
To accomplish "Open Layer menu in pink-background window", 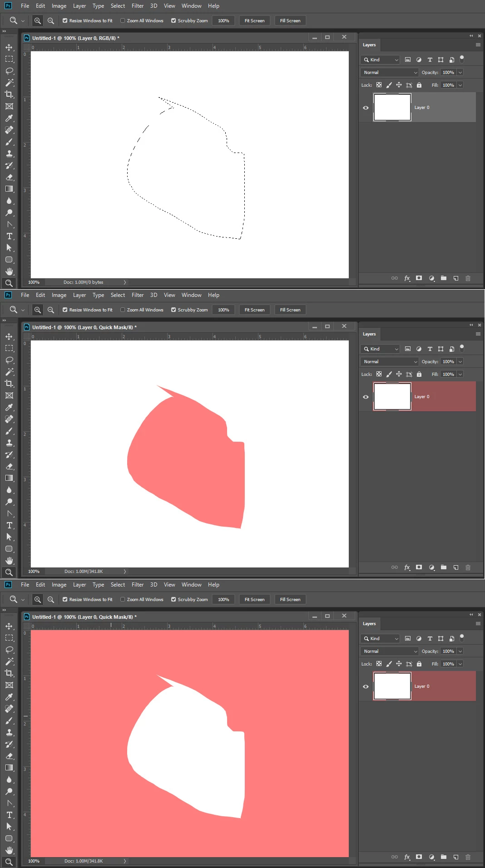I will (x=79, y=585).
